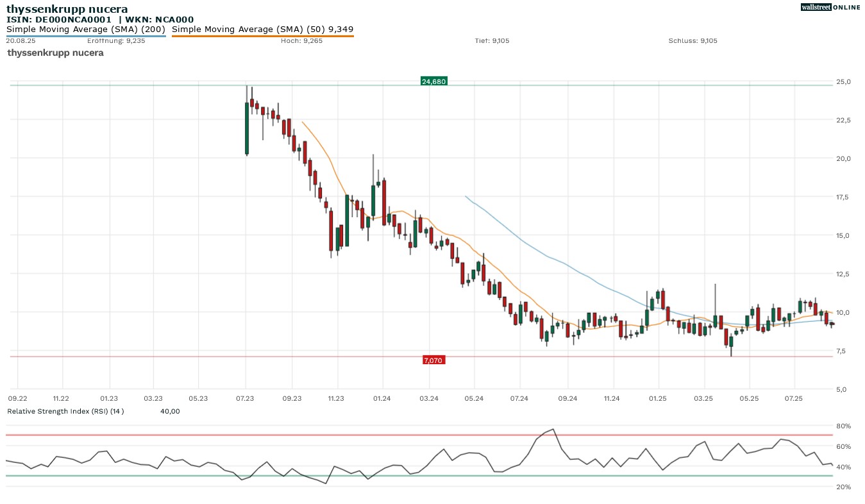Viewport: 865px width, 504px height.
Task: Click the 11.24 time axis label
Action: coord(612,398)
